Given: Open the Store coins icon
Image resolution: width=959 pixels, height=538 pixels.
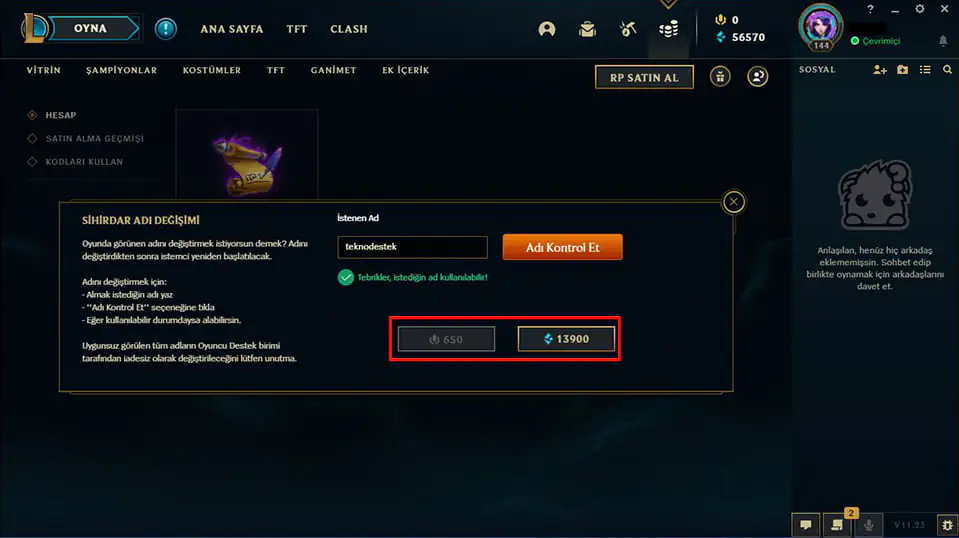Looking at the screenshot, I should pyautogui.click(x=668, y=29).
